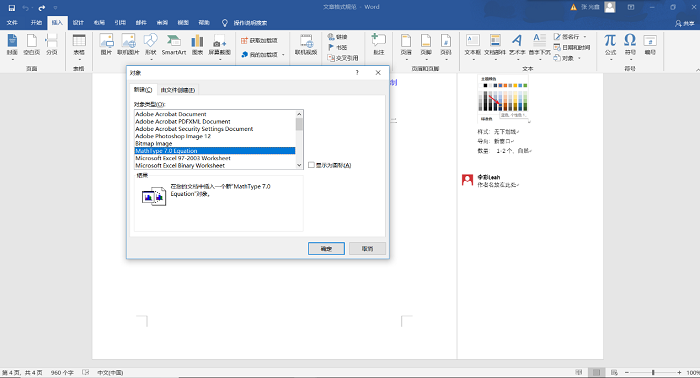This screenshot has width=700, height=378.
Task: Click the cancel button in object dialog
Action: coord(367,249)
